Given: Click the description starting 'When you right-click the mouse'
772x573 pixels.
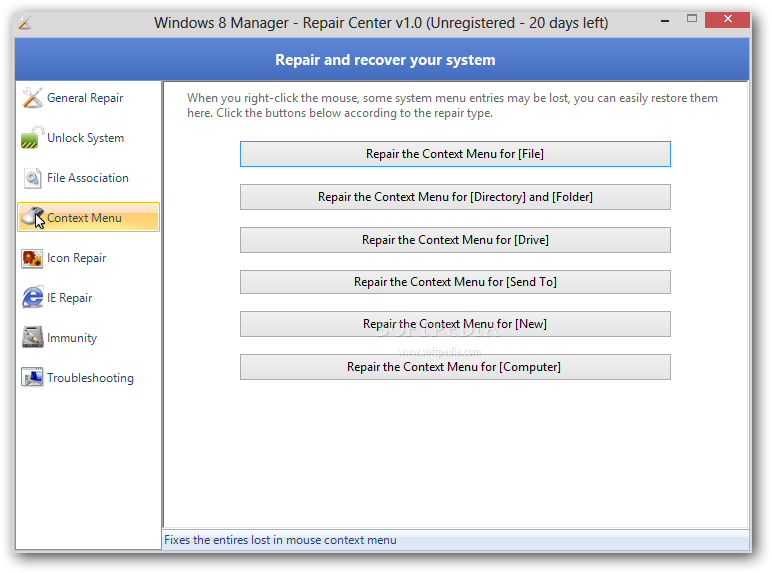Looking at the screenshot, I should click(x=452, y=105).
